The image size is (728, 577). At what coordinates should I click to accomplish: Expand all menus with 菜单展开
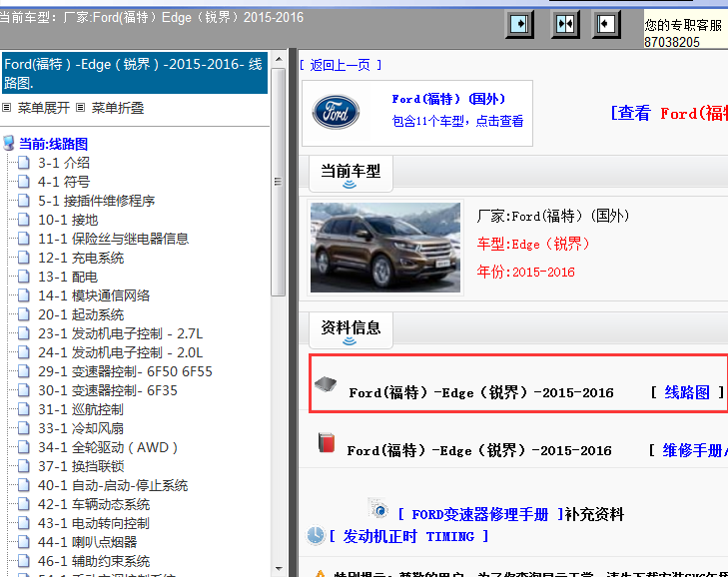click(x=44, y=108)
